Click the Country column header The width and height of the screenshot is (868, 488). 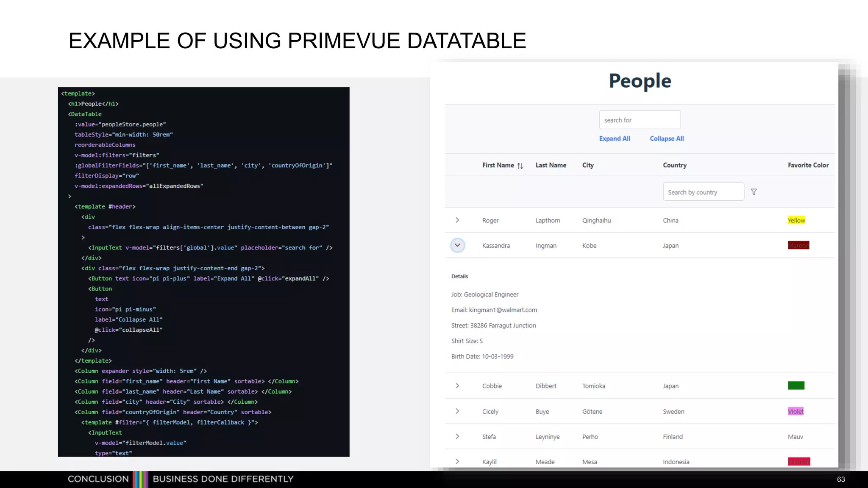[x=674, y=165]
